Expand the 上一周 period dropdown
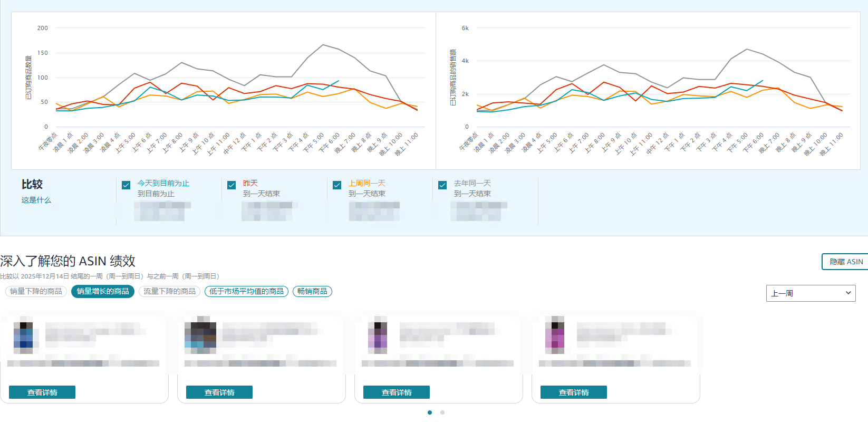 point(811,293)
